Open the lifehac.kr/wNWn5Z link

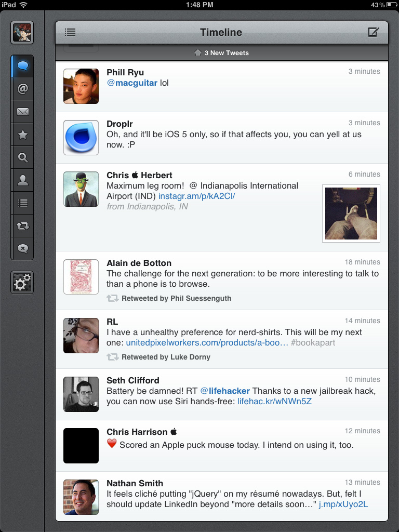pyautogui.click(x=274, y=402)
